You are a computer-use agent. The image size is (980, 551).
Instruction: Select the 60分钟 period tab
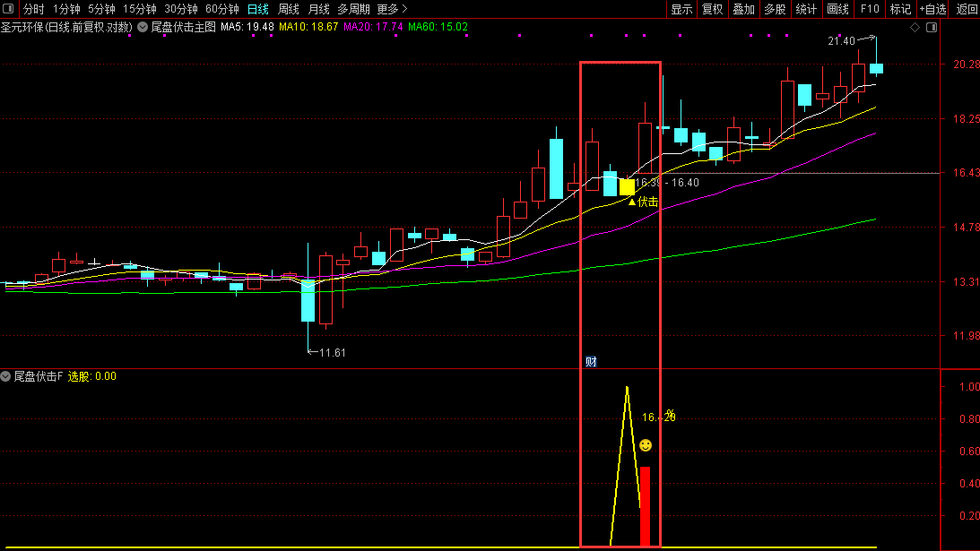221,9
